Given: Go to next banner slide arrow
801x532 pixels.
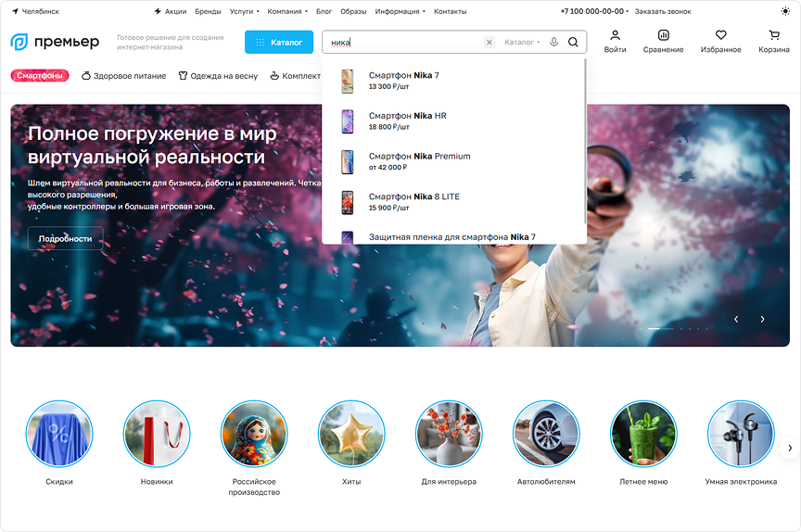Looking at the screenshot, I should 762,319.
